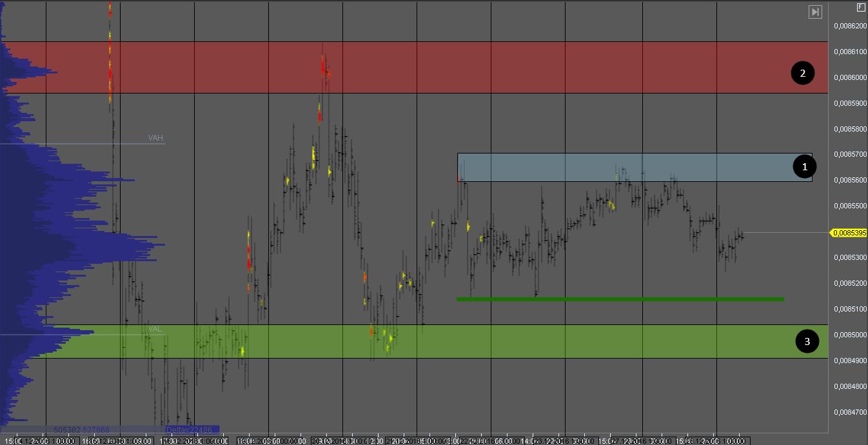The width and height of the screenshot is (868, 445).
Task: Click the VAH level label
Action: [155, 137]
